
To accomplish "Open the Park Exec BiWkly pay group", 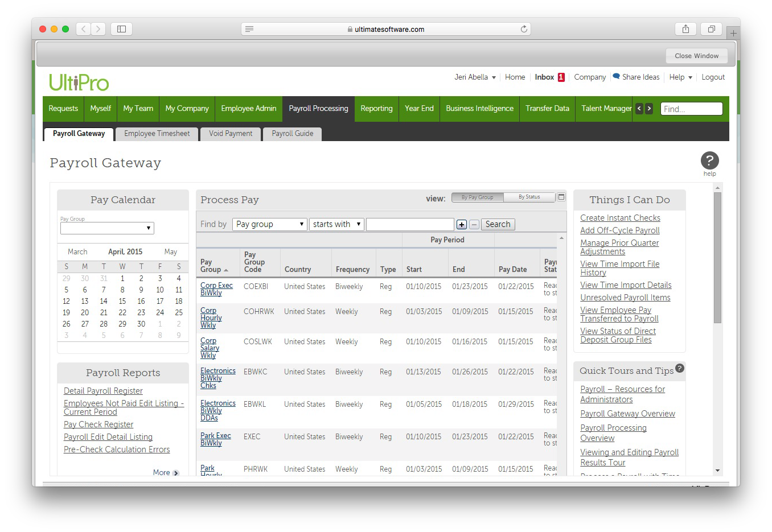I will 215,439.
